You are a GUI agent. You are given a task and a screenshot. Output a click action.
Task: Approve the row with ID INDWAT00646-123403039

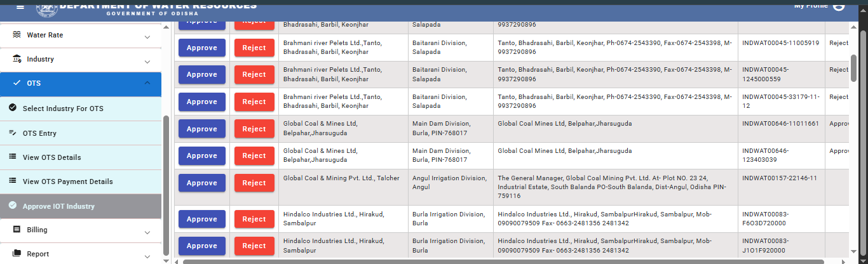[202, 156]
